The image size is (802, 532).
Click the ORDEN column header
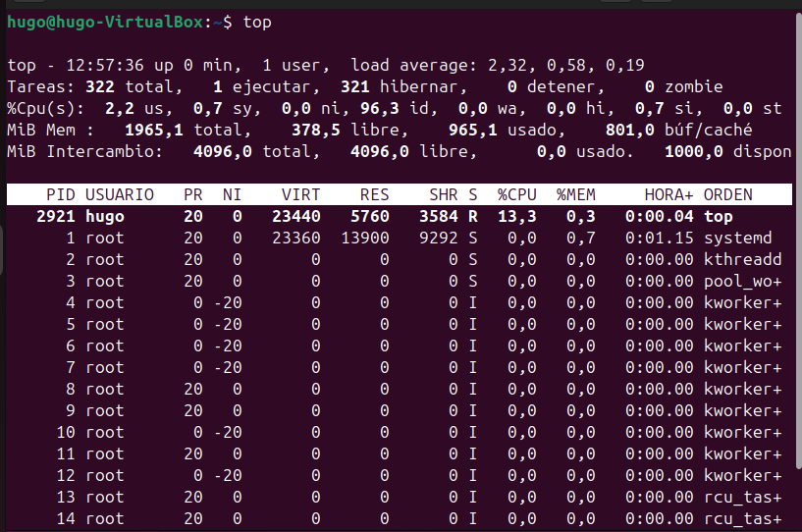click(727, 194)
